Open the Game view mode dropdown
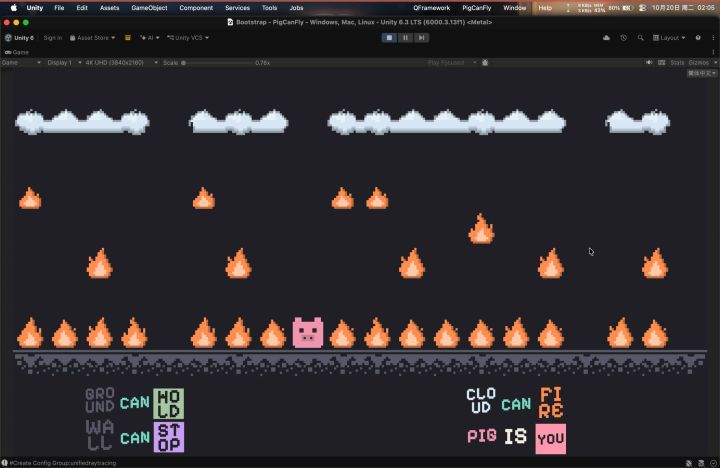 pos(21,62)
